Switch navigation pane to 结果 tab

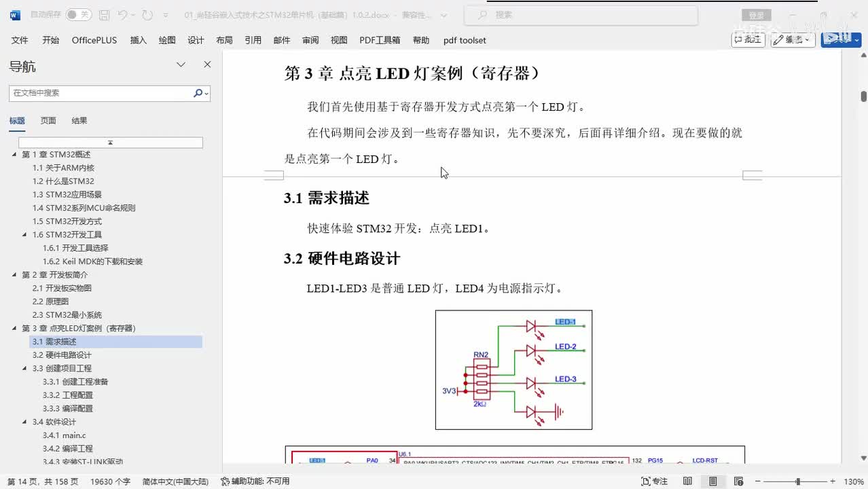coord(79,121)
